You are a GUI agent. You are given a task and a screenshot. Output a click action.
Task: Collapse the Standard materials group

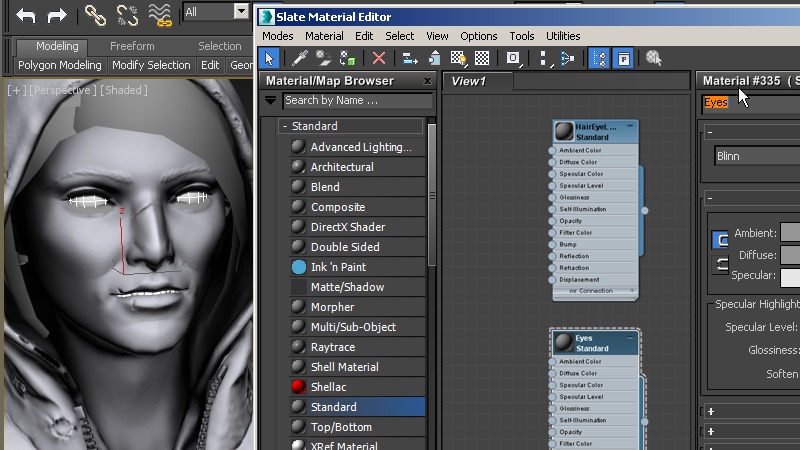coord(285,126)
